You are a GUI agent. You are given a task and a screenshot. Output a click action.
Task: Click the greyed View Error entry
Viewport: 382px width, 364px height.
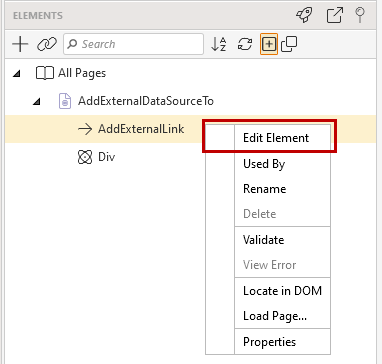pos(269,265)
